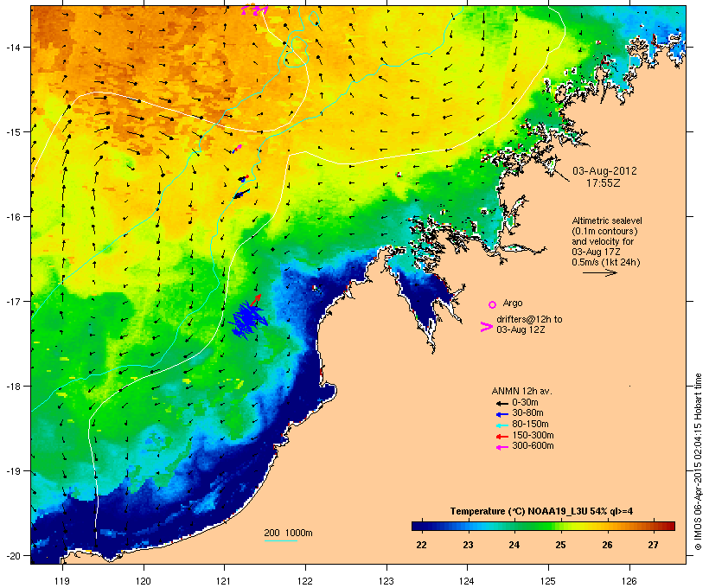This screenshot has height=588, width=709.
Task: Click longitude axis label 124
Action: click(x=467, y=581)
